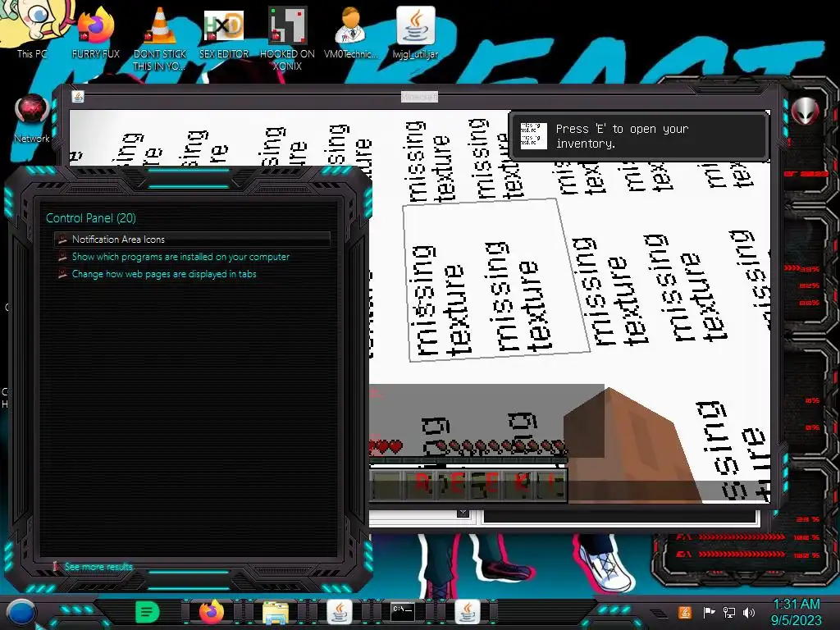This screenshot has width=840, height=630.
Task: Open the clock showing 1:31 AM
Action: [x=796, y=612]
